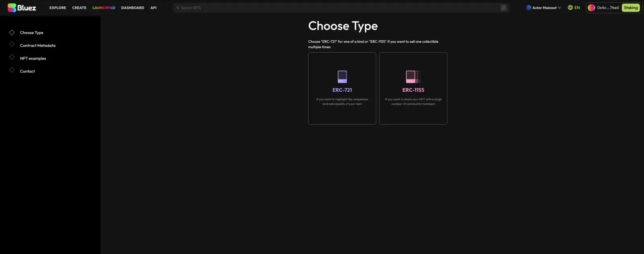Go to the LAUNCHPAD page
Viewport: 644px width, 254px height.
(103, 8)
